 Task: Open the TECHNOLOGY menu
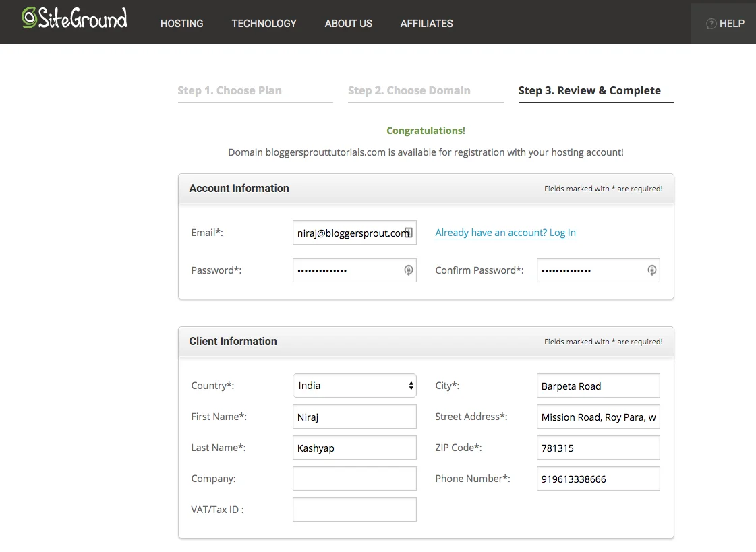[264, 23]
